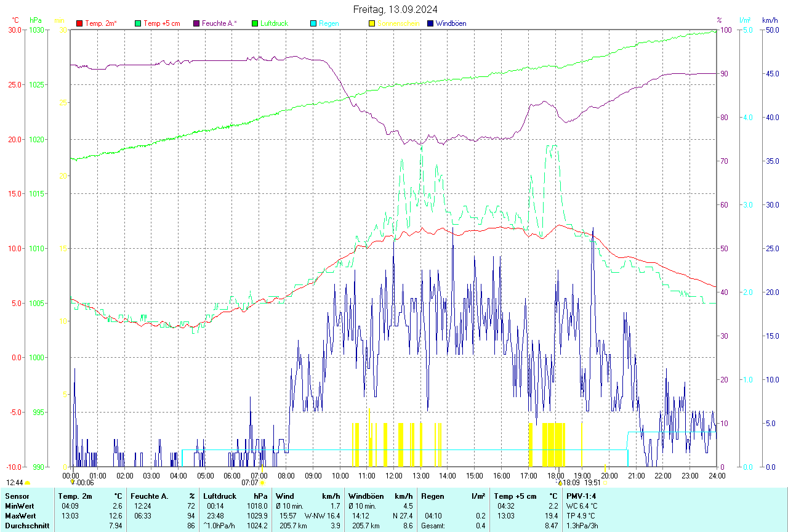Click the sunset marker icon beside 18:09
Image resolution: width=788 pixels, height=532 pixels.
[x=561, y=483]
